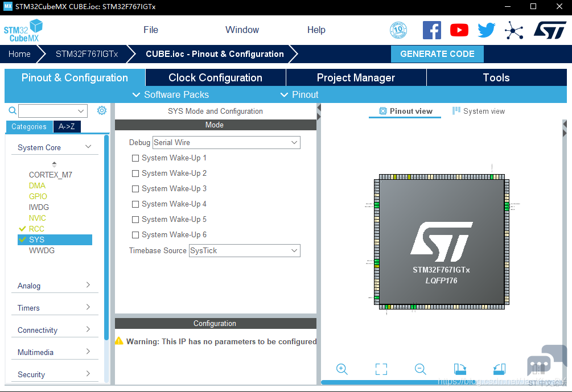Open the Pinout dropdown menu

coord(299,95)
